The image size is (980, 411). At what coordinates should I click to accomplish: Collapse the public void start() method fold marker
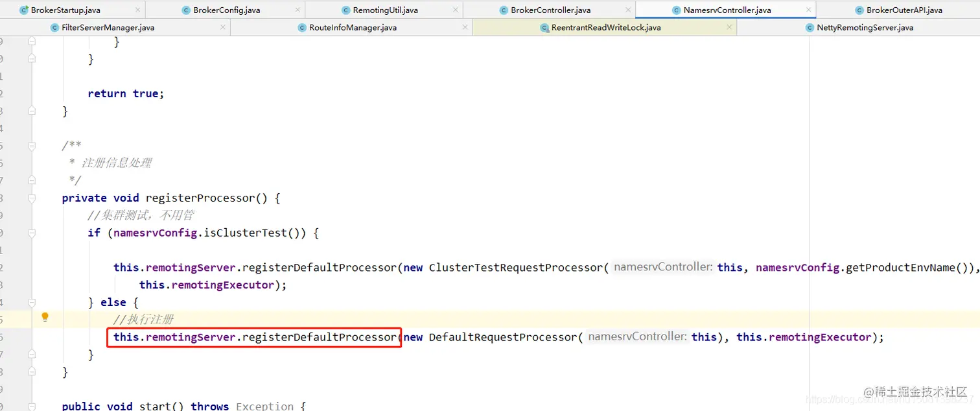click(32, 406)
